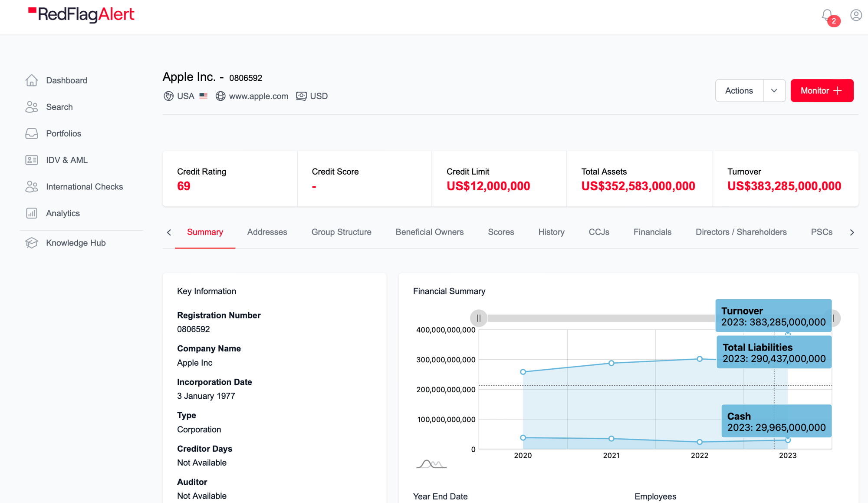
Task: Click the International Checks people icon
Action: click(32, 186)
